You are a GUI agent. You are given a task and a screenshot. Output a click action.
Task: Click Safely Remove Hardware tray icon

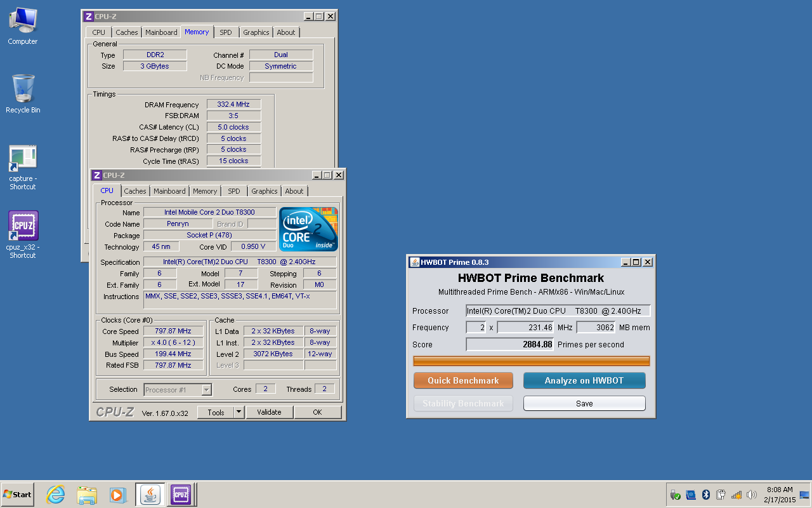pos(676,495)
